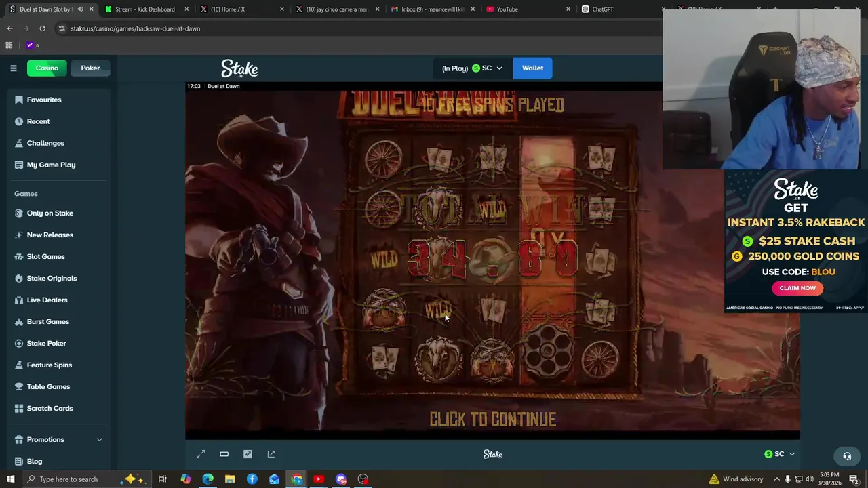Go to Stake Originals

tap(52, 278)
